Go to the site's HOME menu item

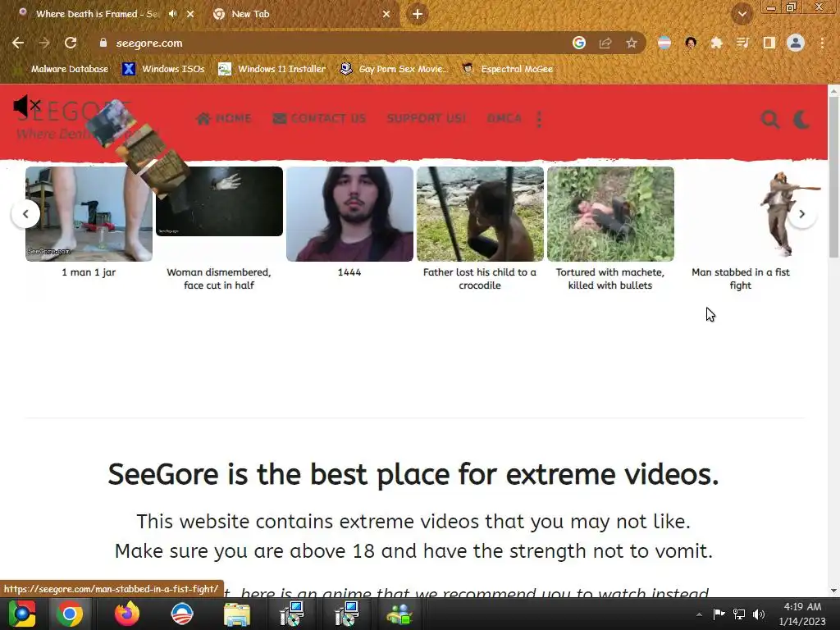coord(224,118)
